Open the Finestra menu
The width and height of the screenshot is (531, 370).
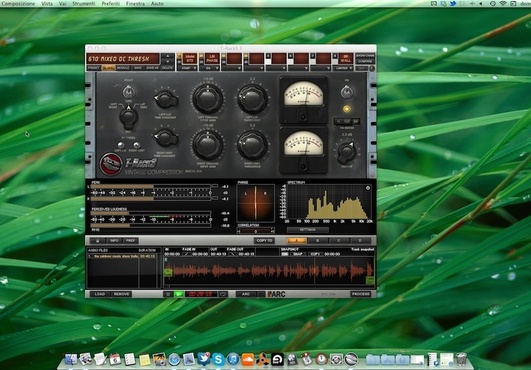tap(135, 3)
